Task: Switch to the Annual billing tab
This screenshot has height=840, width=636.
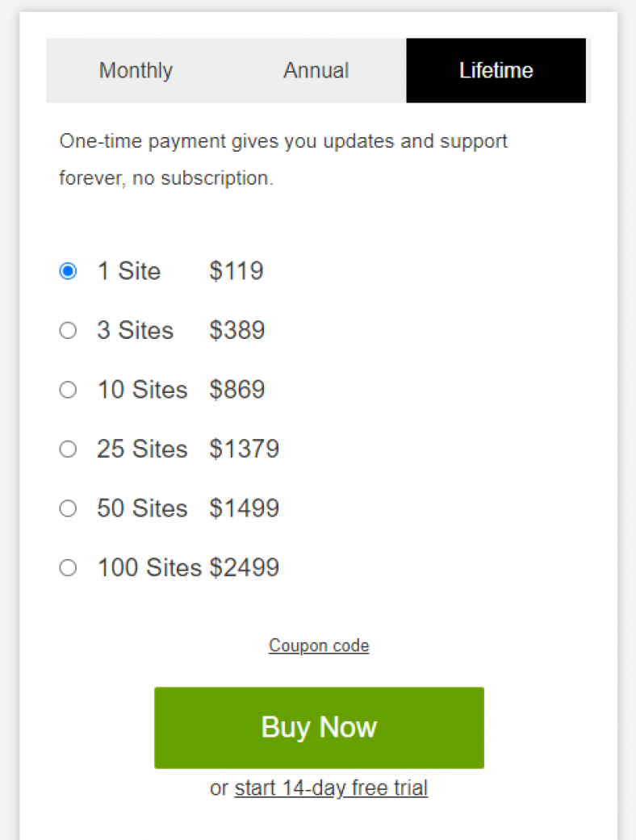Action: [316, 70]
